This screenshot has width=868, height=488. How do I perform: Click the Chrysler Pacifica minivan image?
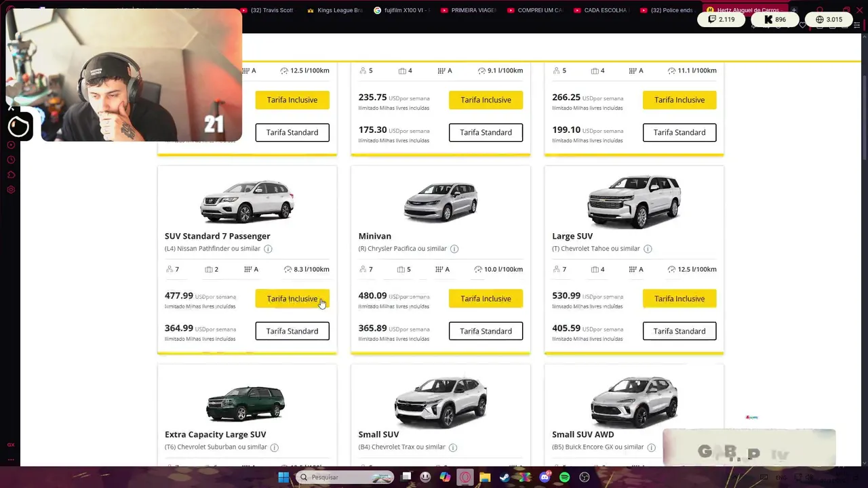pyautogui.click(x=441, y=201)
